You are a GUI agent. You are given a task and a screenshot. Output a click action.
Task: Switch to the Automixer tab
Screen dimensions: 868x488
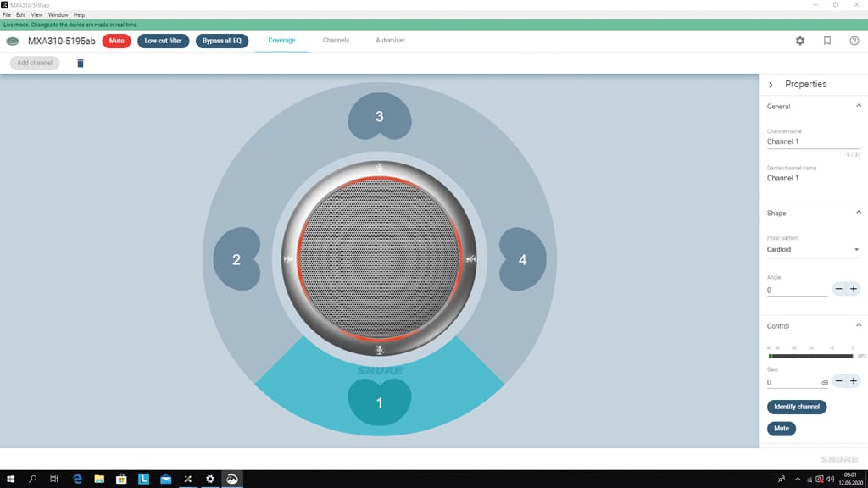click(x=390, y=41)
